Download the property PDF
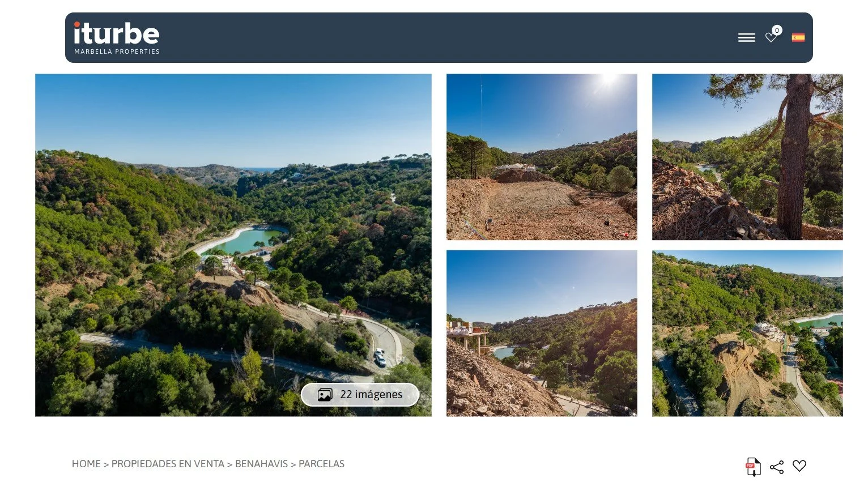The height and width of the screenshot is (491, 868). (x=752, y=467)
